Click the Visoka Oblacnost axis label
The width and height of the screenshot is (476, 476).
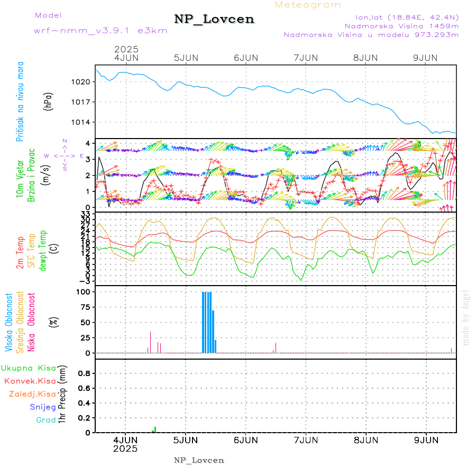[x=9, y=321]
